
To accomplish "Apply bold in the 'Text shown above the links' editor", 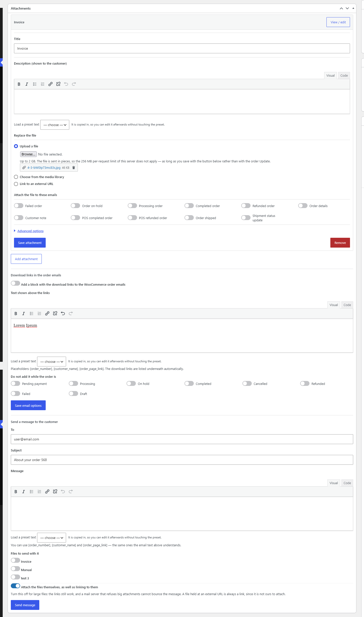I will [16, 313].
